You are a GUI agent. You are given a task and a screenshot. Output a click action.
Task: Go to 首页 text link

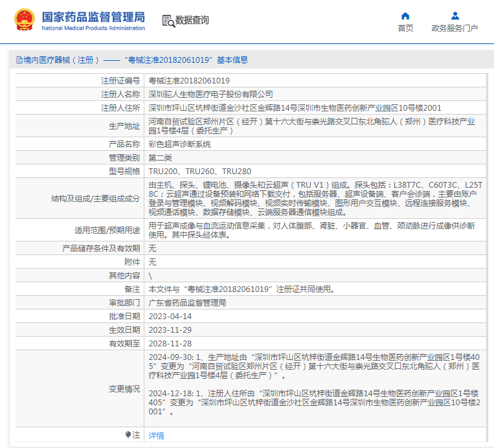405,28
